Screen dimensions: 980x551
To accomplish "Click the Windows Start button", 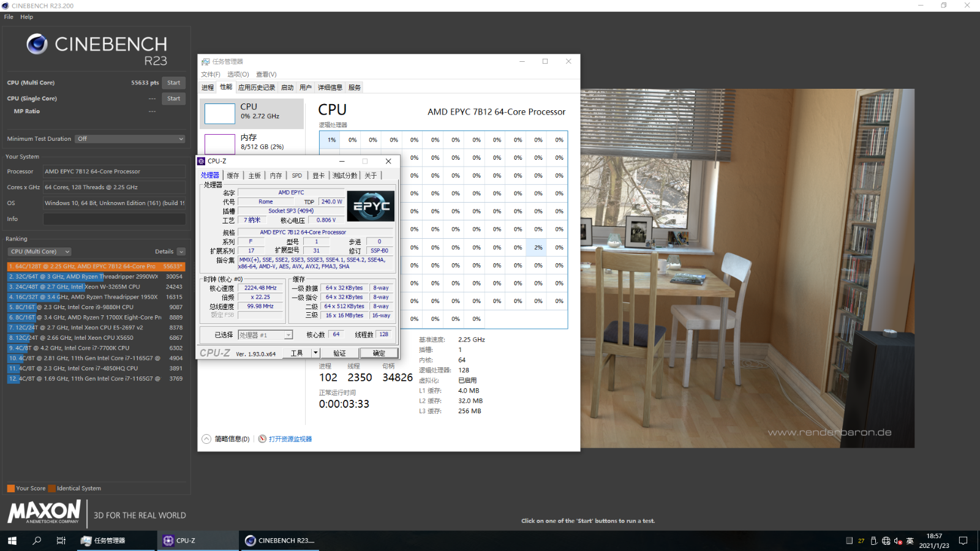I will [x=12, y=541].
